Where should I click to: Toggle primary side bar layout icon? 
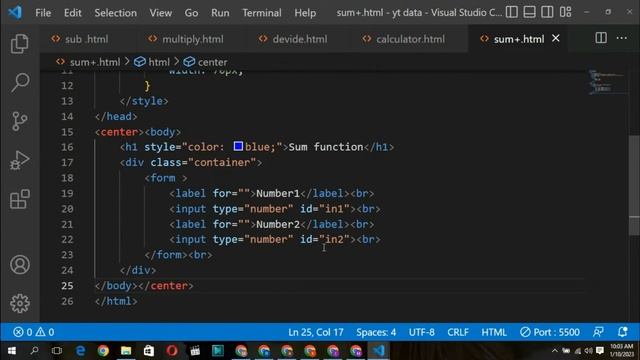(511, 12)
